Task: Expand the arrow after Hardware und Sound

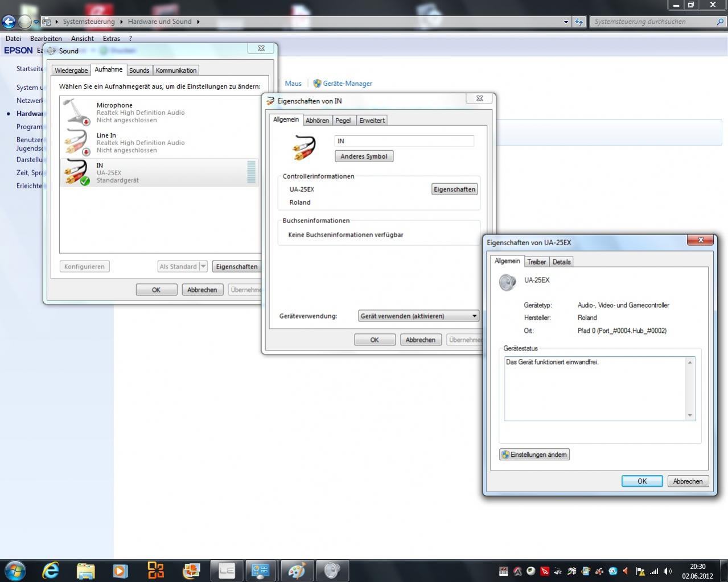Action: tap(198, 22)
